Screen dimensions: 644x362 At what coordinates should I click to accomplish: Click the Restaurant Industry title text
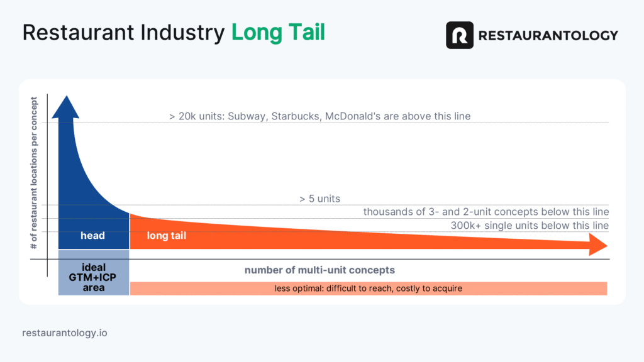[124, 33]
